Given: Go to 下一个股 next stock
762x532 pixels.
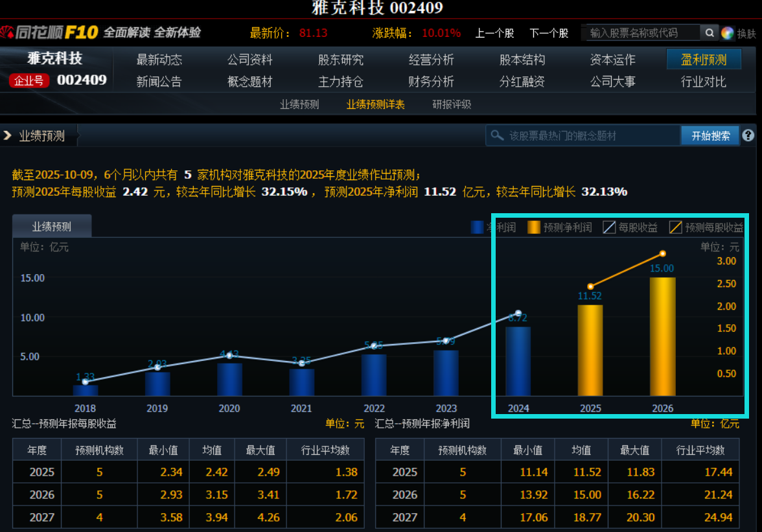Looking at the screenshot, I should click(x=549, y=33).
